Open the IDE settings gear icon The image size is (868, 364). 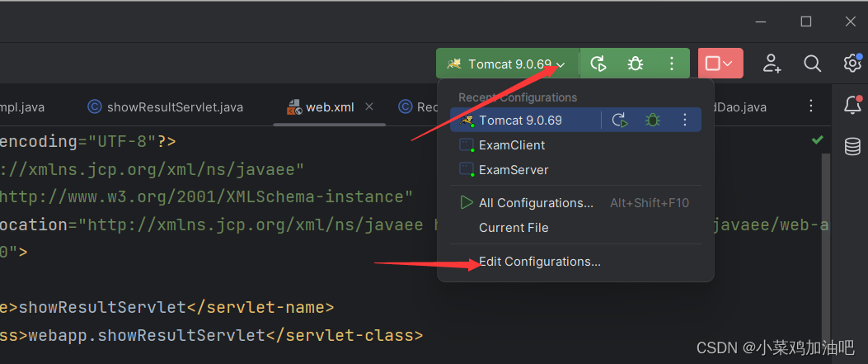(x=852, y=63)
